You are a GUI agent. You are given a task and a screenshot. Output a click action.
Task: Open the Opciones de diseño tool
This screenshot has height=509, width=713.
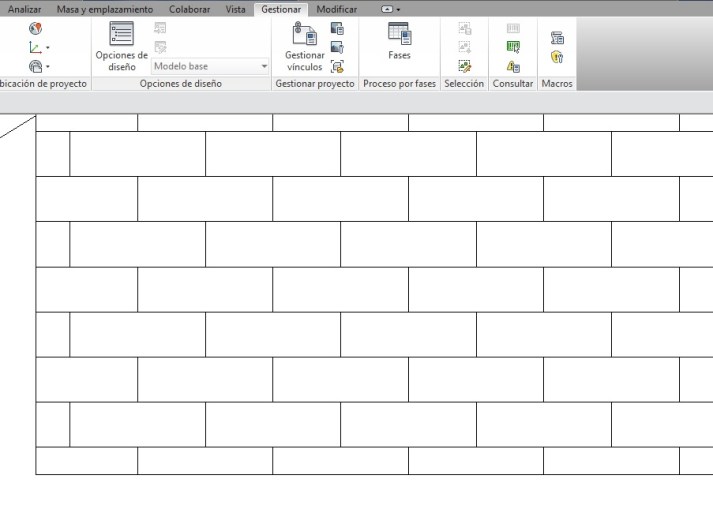pos(121,46)
